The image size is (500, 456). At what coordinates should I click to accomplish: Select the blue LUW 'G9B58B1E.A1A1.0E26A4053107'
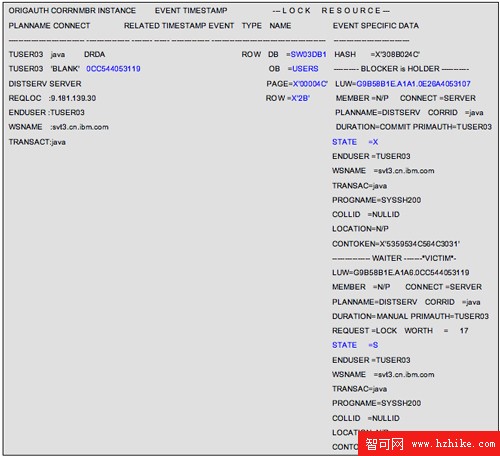click(413, 84)
